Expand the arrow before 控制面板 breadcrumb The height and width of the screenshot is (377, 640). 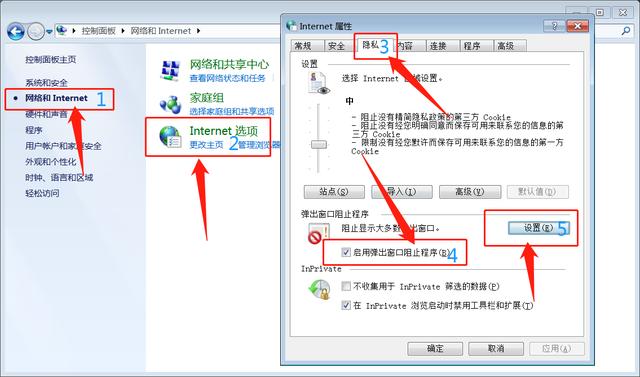[x=74, y=31]
